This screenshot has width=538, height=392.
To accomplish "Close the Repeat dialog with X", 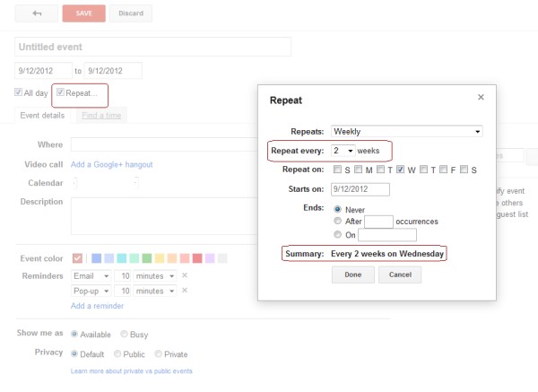I will [x=481, y=97].
